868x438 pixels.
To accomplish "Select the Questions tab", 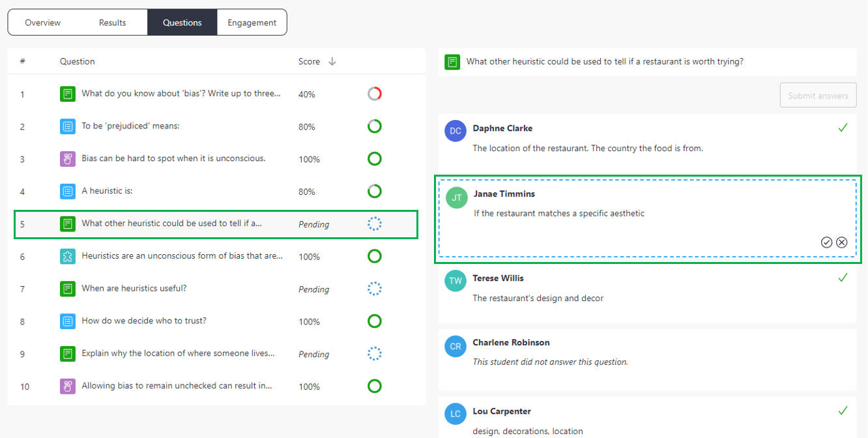I will [x=182, y=22].
